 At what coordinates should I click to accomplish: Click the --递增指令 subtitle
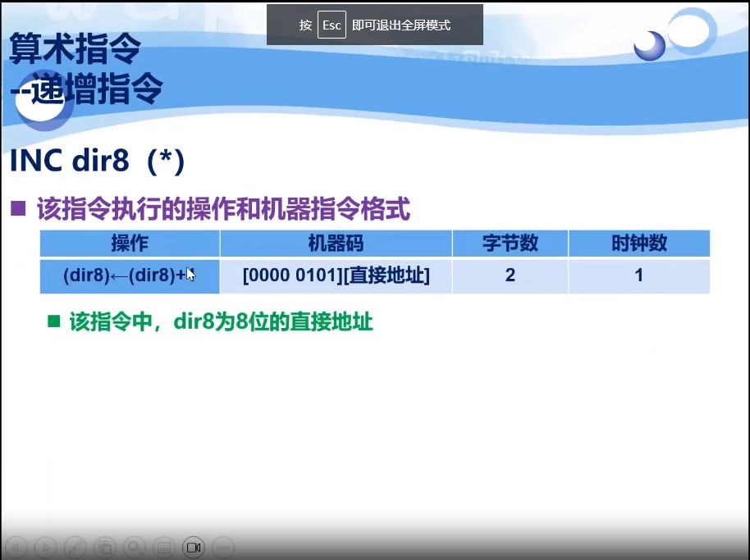(87, 89)
